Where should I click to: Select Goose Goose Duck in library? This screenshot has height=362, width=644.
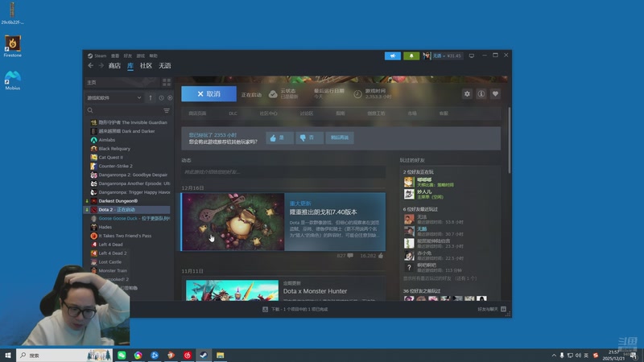[118, 218]
